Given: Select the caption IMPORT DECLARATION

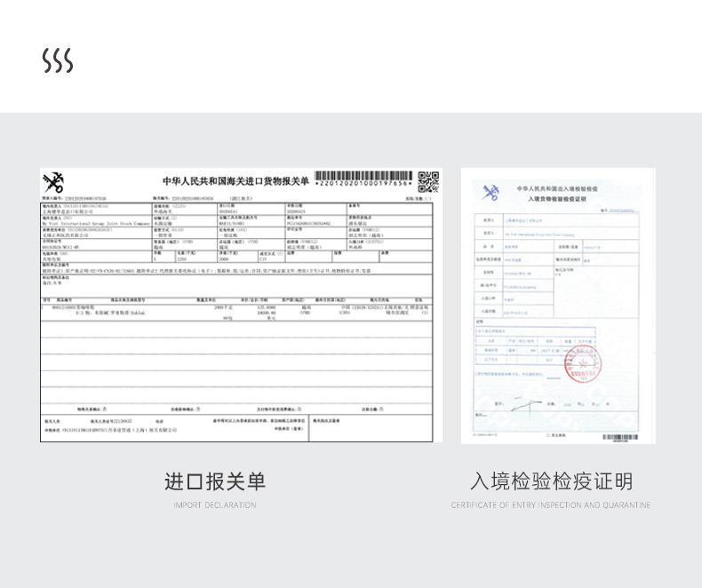Looking at the screenshot, I should tap(215, 505).
